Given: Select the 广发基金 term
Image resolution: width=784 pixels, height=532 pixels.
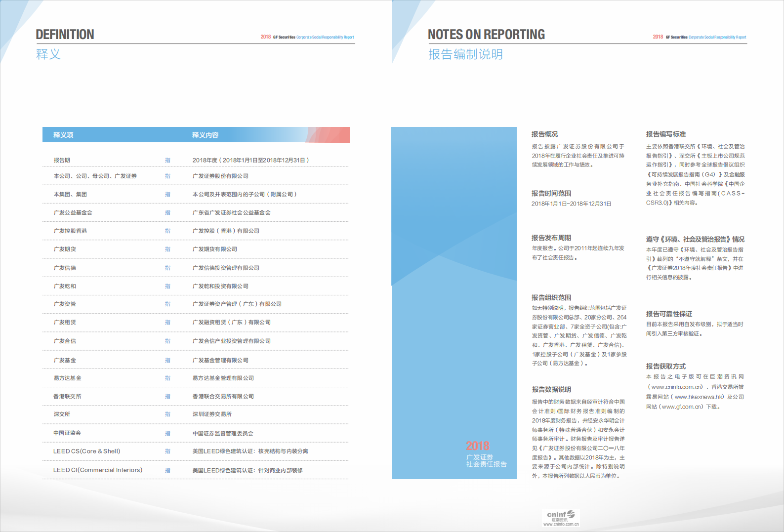Looking at the screenshot, I should 65,360.
